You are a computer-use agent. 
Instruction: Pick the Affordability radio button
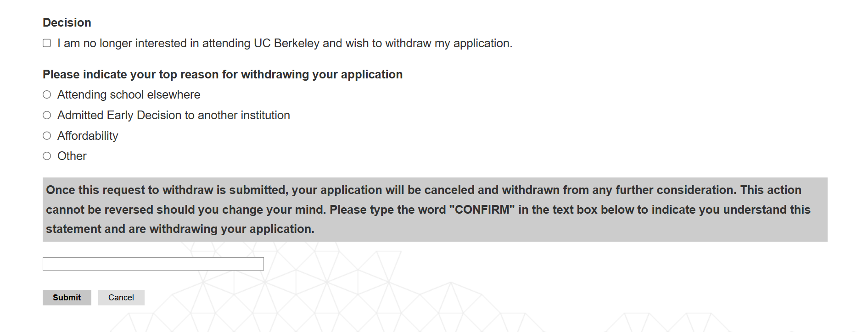click(x=47, y=136)
